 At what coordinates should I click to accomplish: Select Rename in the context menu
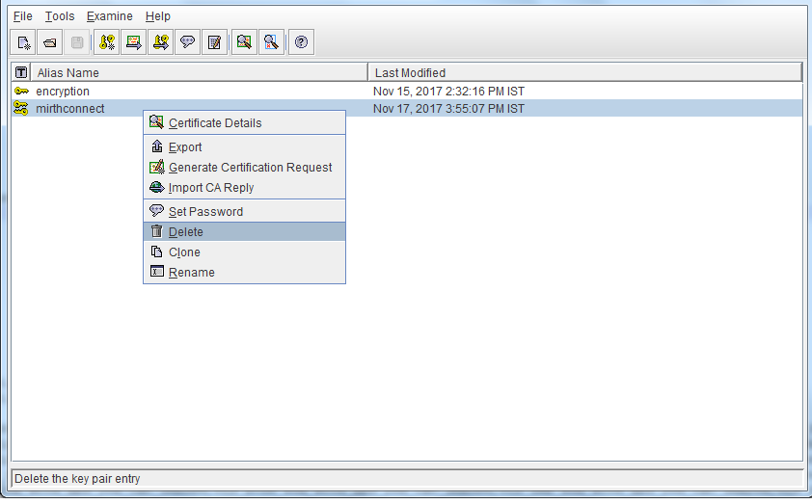coord(244,272)
